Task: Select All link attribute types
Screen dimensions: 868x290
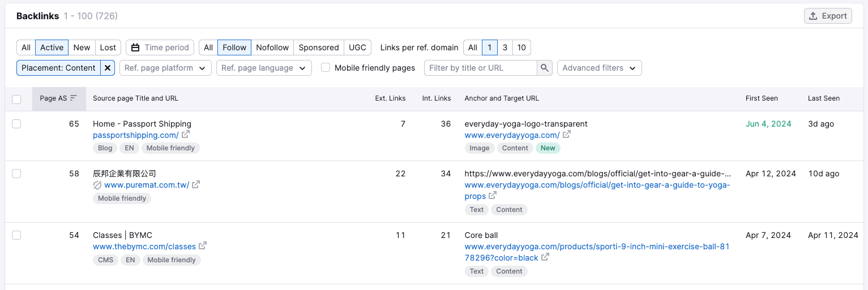Action: coord(208,47)
